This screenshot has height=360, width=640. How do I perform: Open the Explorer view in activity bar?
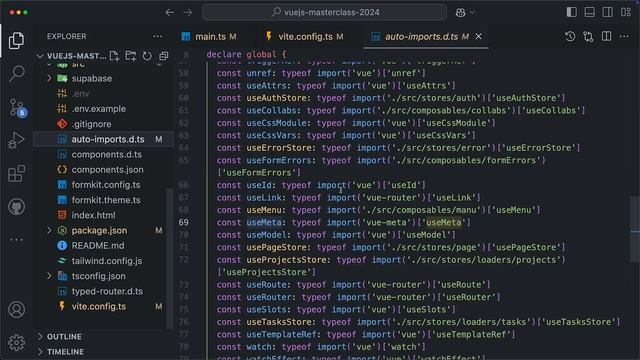coord(16,40)
